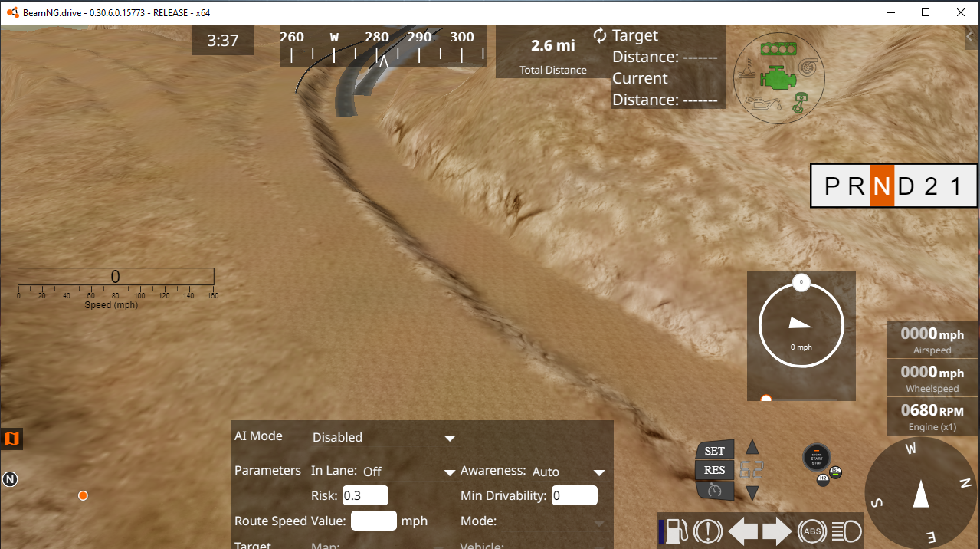This screenshot has width=980, height=549.
Task: Select gear 1 on the gear selector
Action: pos(955,186)
